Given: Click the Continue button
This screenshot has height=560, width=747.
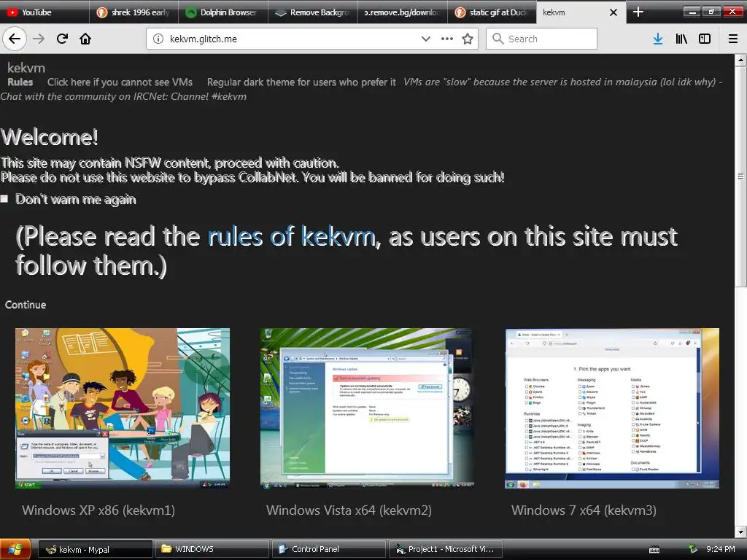Looking at the screenshot, I should coord(26,305).
